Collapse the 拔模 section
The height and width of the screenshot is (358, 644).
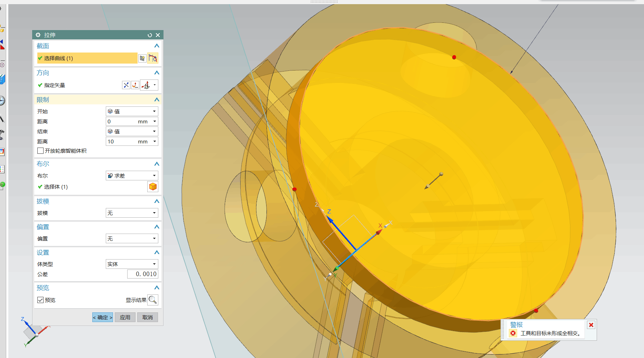[x=157, y=201]
